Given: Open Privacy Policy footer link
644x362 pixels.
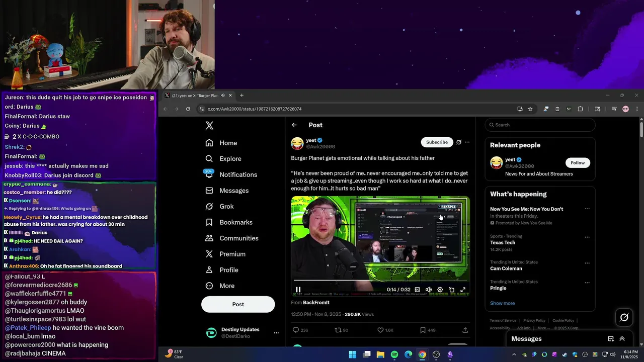Looking at the screenshot, I should (534, 320).
